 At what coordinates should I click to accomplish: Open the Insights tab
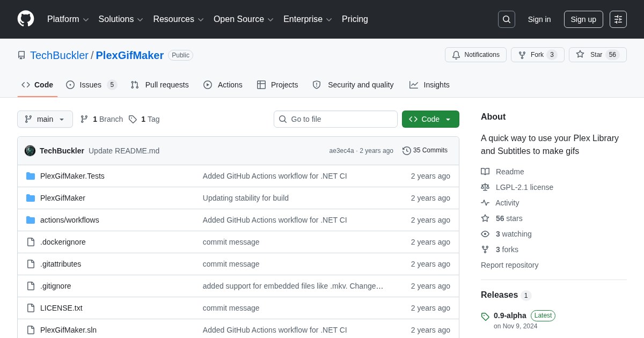(429, 85)
